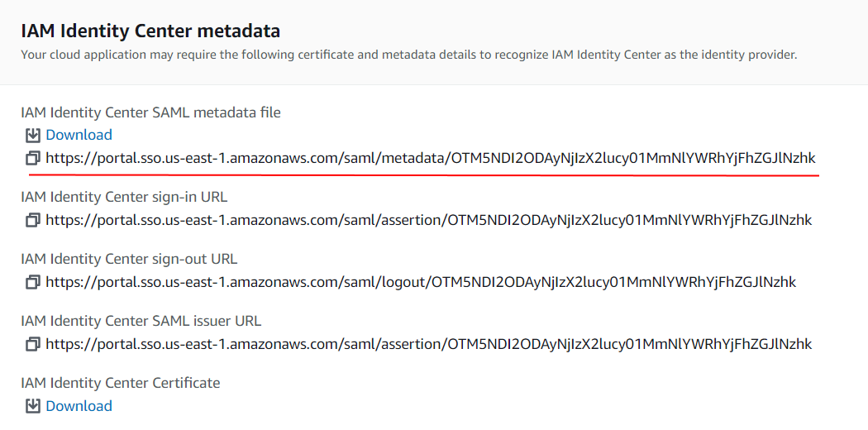Click the sign-in URL label
Image resolution: width=868 pixels, height=430 pixels.
click(x=124, y=197)
